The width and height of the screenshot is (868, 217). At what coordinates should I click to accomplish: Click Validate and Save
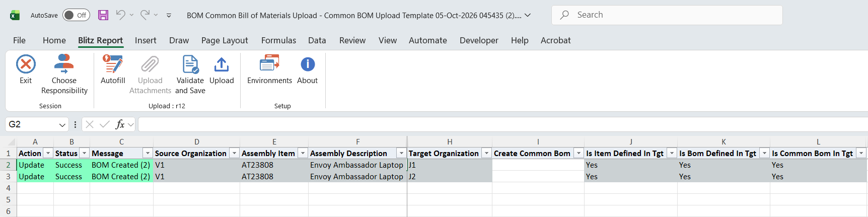(190, 74)
